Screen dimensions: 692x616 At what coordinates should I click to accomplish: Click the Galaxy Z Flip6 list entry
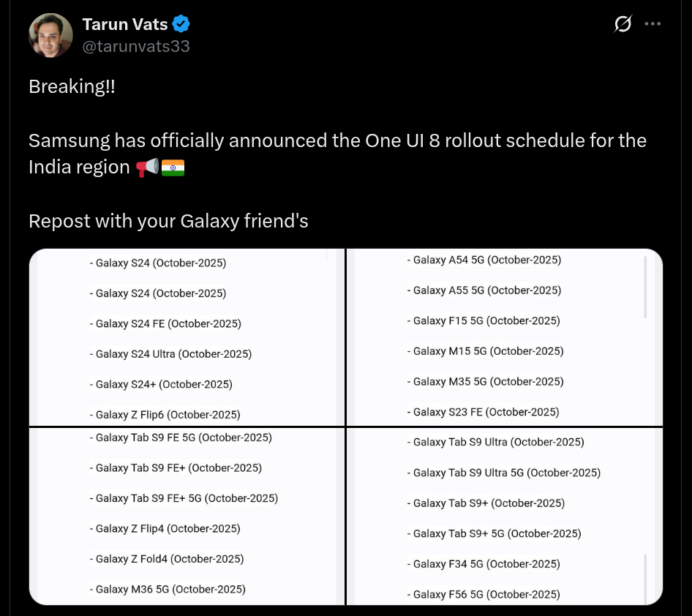pyautogui.click(x=167, y=415)
